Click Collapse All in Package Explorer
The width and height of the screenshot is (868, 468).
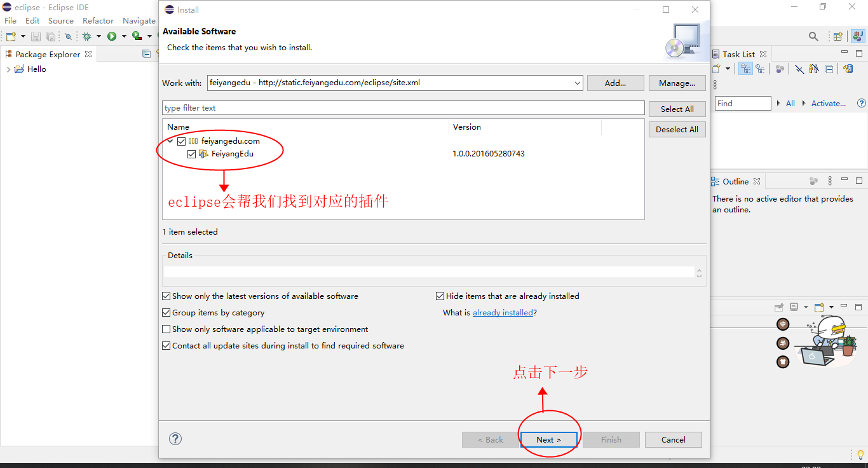pos(147,54)
